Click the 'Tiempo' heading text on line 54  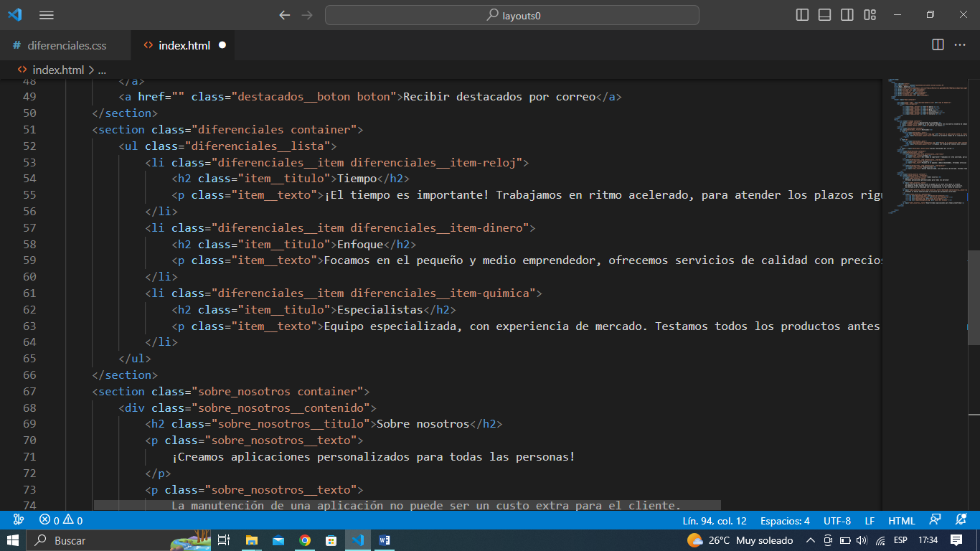pyautogui.click(x=357, y=179)
